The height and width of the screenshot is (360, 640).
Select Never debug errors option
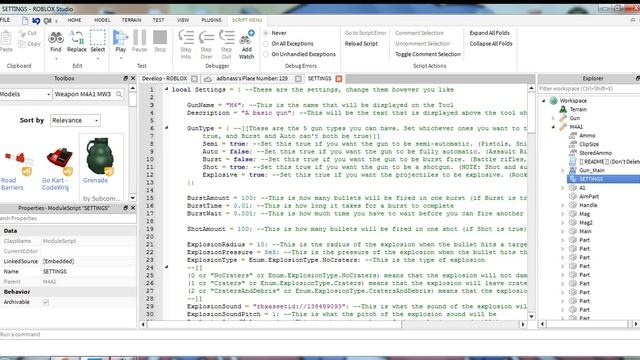266,33
